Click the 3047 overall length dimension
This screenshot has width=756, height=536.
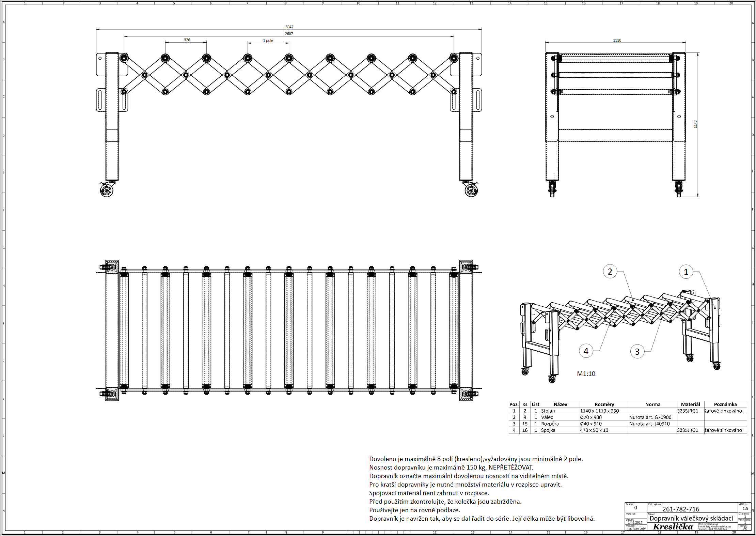pyautogui.click(x=289, y=27)
